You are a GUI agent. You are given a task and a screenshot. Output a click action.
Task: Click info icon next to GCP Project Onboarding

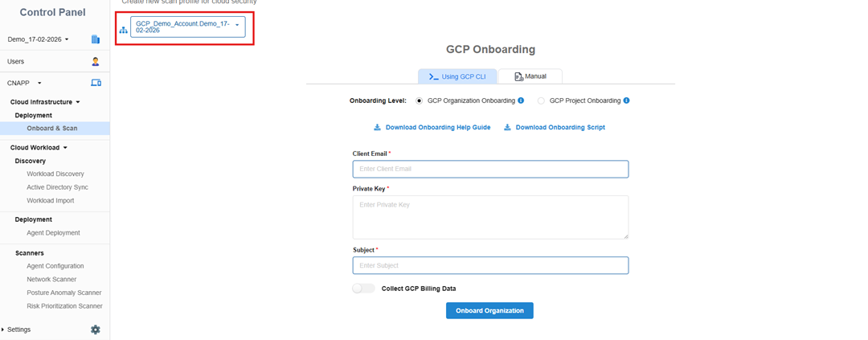click(x=626, y=100)
